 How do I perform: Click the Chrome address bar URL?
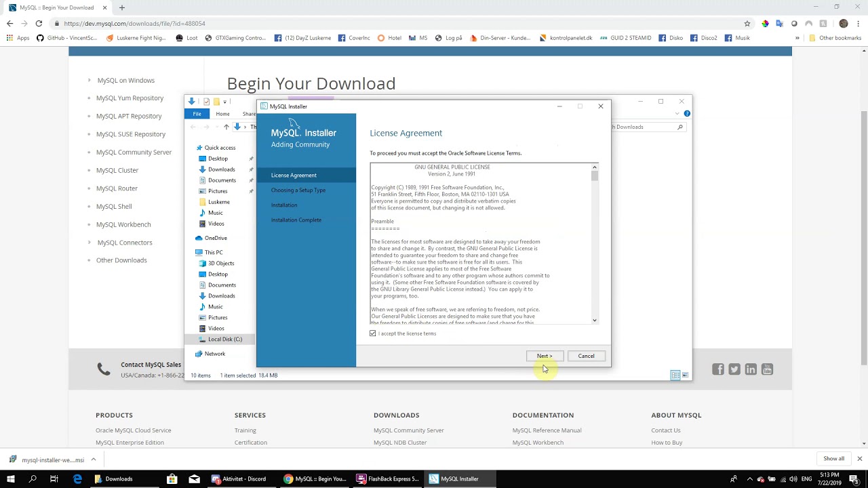[134, 23]
